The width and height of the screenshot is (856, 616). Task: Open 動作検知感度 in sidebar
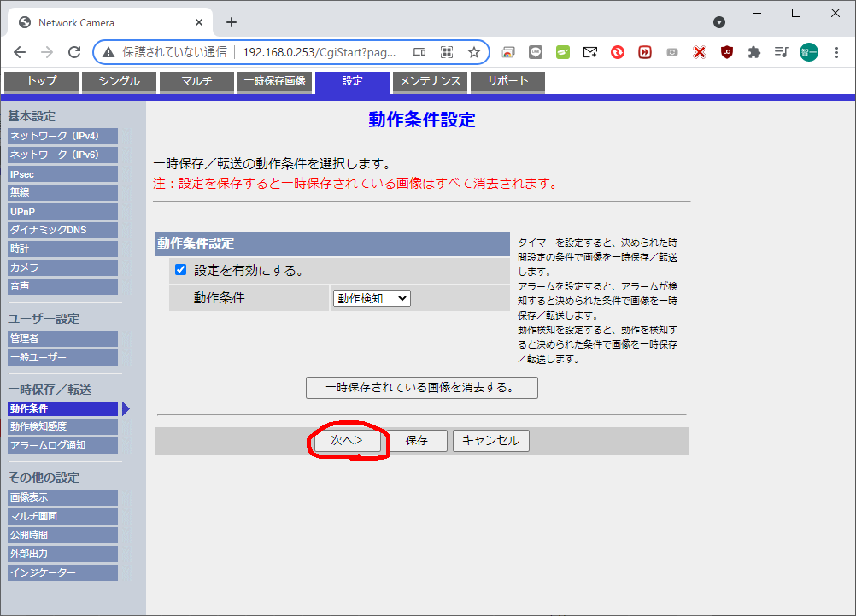(x=62, y=426)
